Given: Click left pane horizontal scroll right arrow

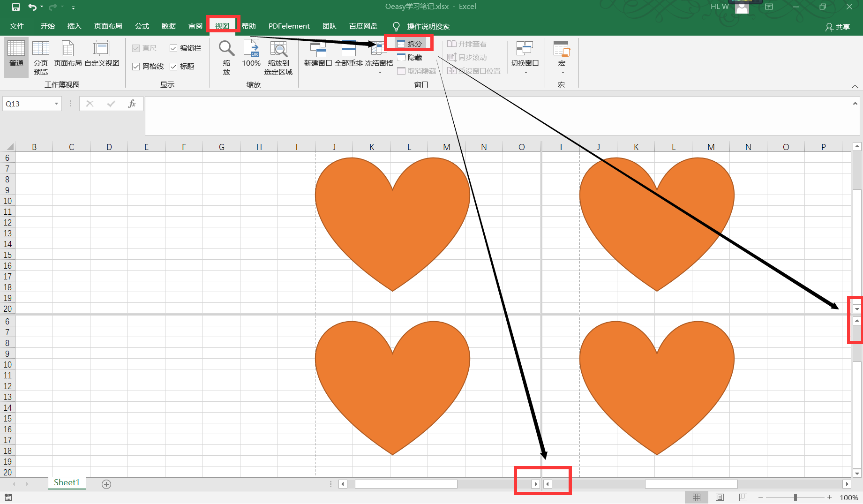Looking at the screenshot, I should coord(535,484).
